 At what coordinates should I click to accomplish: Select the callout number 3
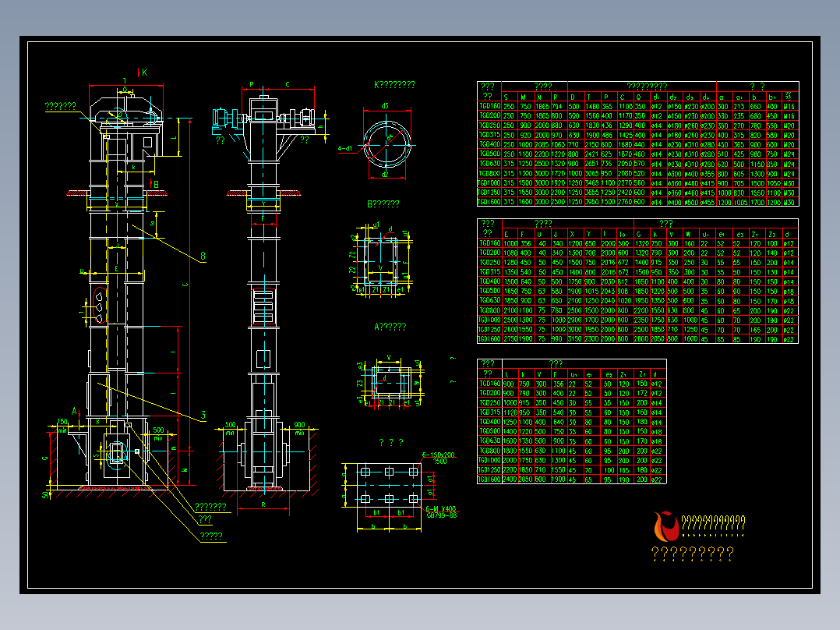203,415
